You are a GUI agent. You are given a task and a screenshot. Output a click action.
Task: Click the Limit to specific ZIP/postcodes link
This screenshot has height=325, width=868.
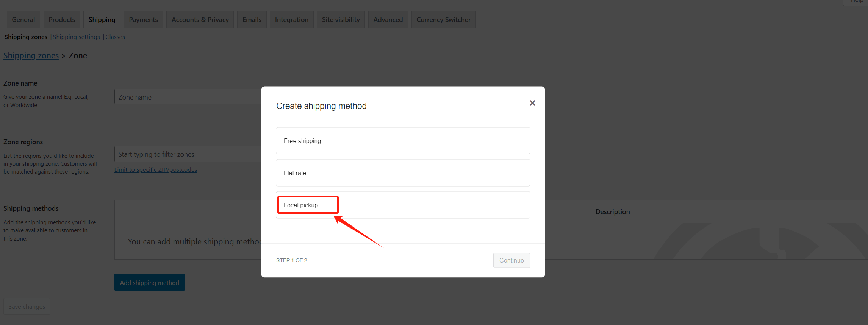tap(156, 170)
